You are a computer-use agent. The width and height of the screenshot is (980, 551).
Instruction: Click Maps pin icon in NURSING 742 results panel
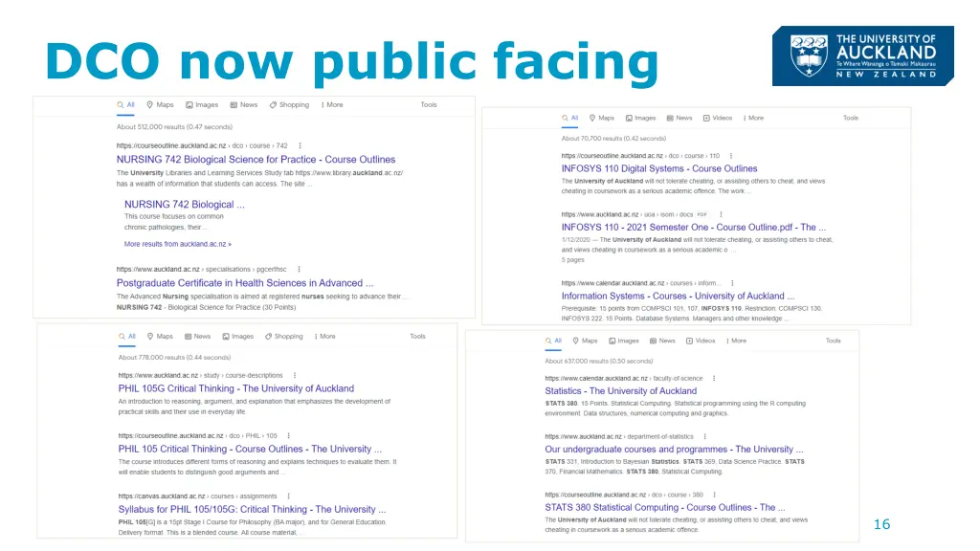(x=150, y=105)
